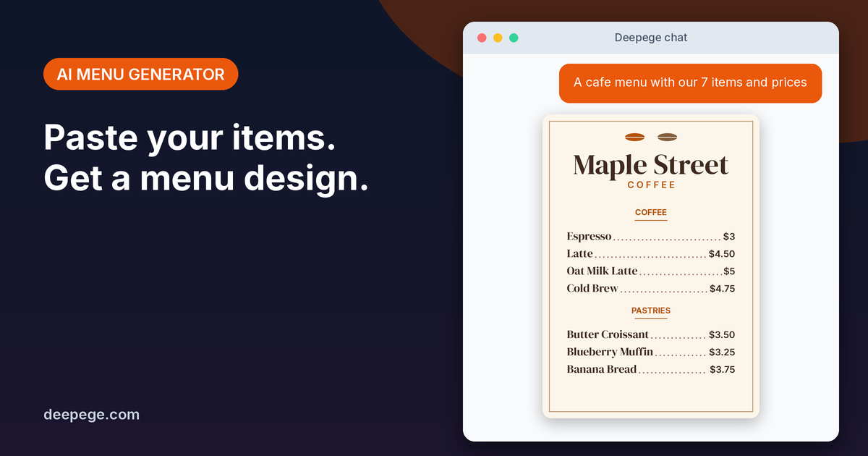The width and height of the screenshot is (868, 456).
Task: Click the 'Paste your items.' headline line
Action: 190,138
